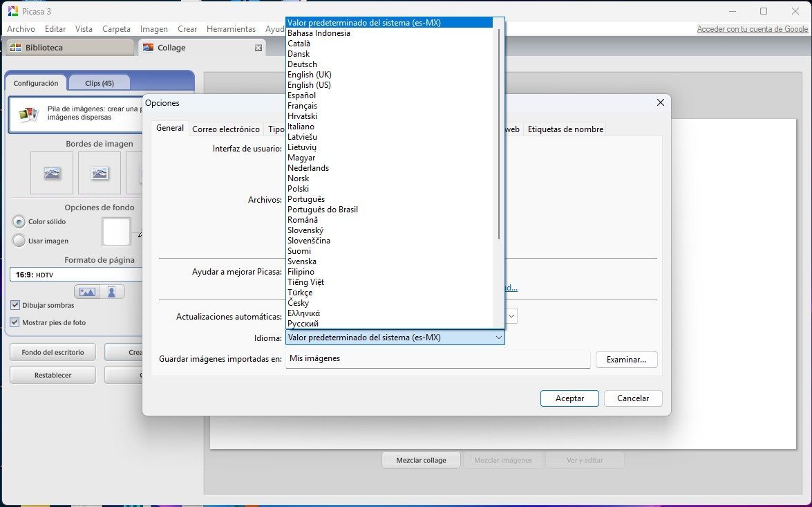Select Suomi from the language list
This screenshot has width=812, height=507.
390,251
